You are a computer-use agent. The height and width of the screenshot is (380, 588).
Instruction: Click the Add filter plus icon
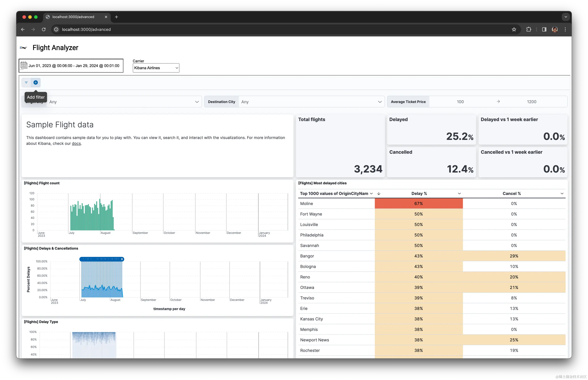[x=36, y=83]
